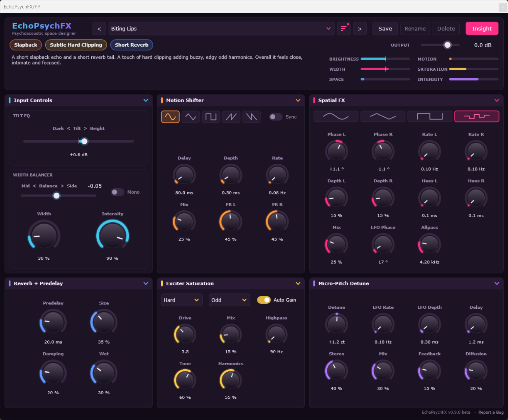508x420 pixels.
Task: Collapse the Motion Shifter panel
Action: pos(298,100)
